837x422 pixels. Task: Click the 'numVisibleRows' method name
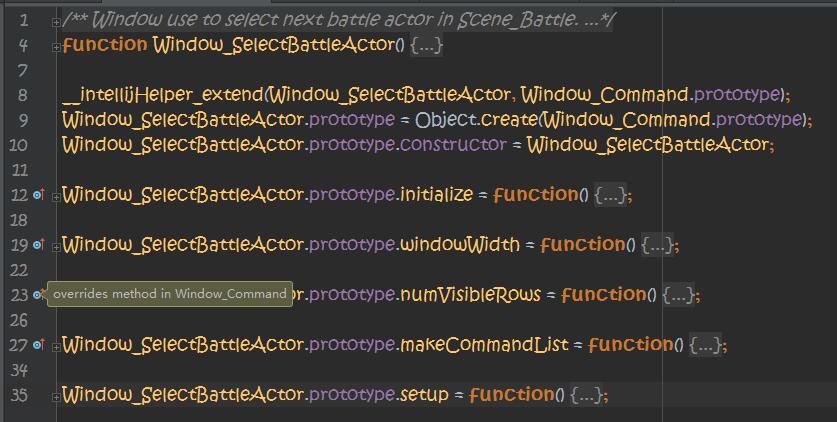tap(470, 294)
